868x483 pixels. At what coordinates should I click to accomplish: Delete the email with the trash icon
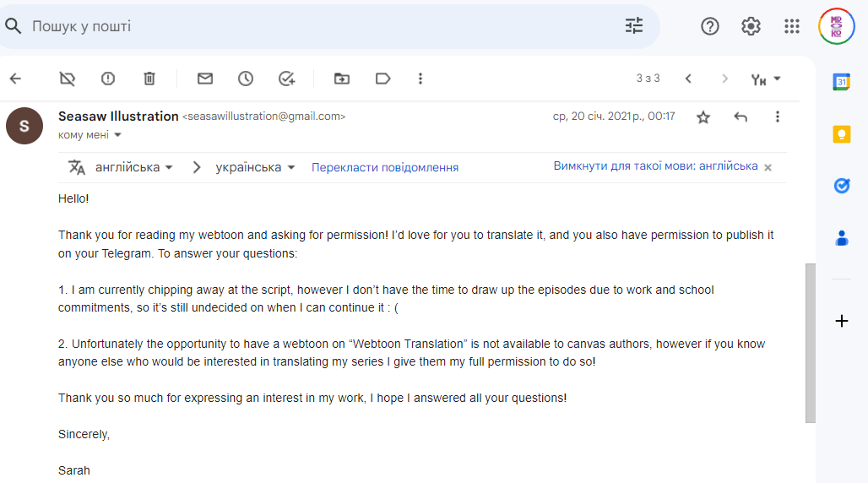pos(149,79)
